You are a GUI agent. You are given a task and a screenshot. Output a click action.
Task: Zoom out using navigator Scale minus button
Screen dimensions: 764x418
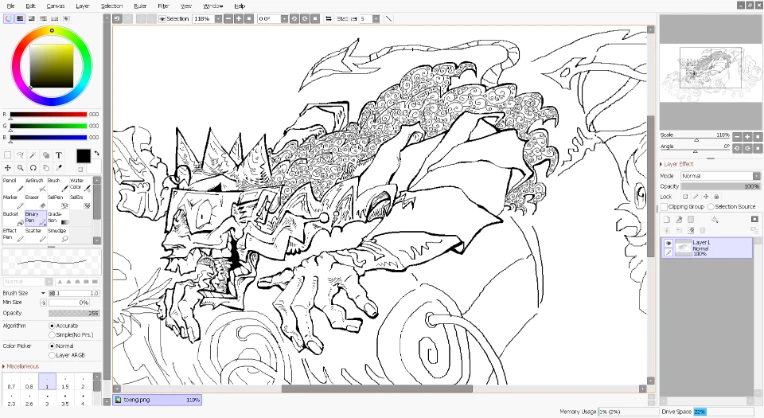[737, 136]
